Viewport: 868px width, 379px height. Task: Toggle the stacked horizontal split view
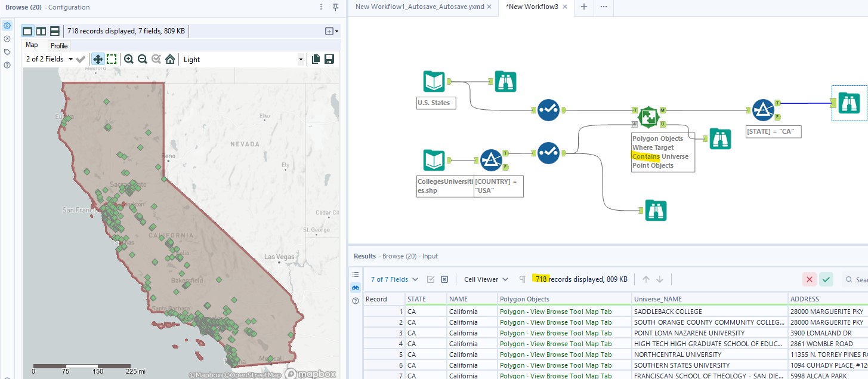[x=55, y=31]
